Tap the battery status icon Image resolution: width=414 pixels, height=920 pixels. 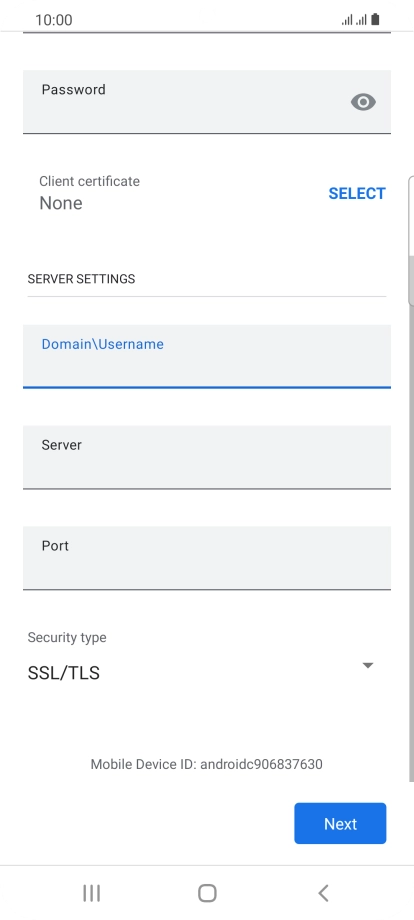[375, 19]
